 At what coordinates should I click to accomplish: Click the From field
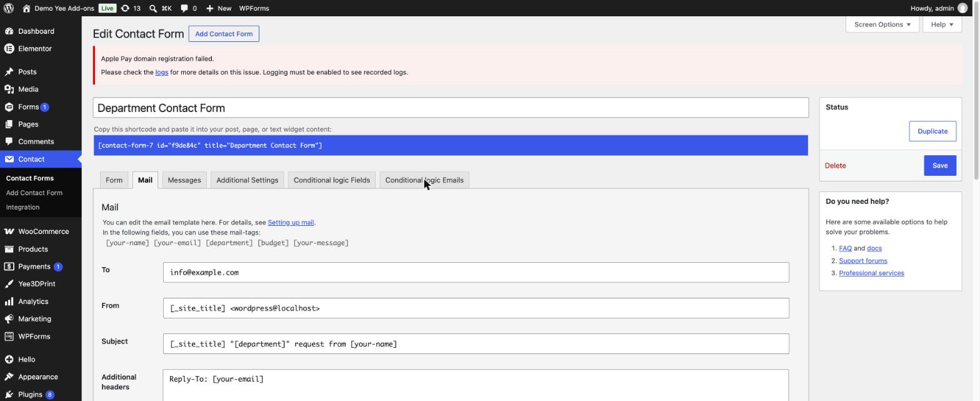coord(476,308)
